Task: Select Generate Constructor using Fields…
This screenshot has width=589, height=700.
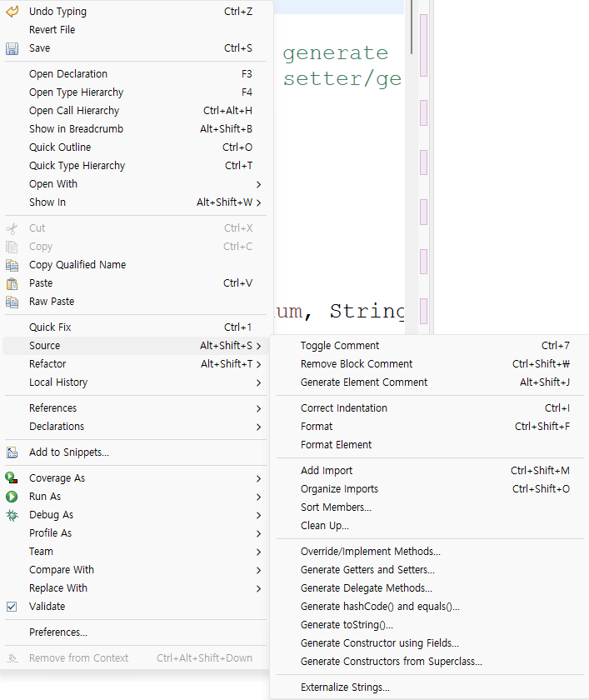Action: point(430,642)
